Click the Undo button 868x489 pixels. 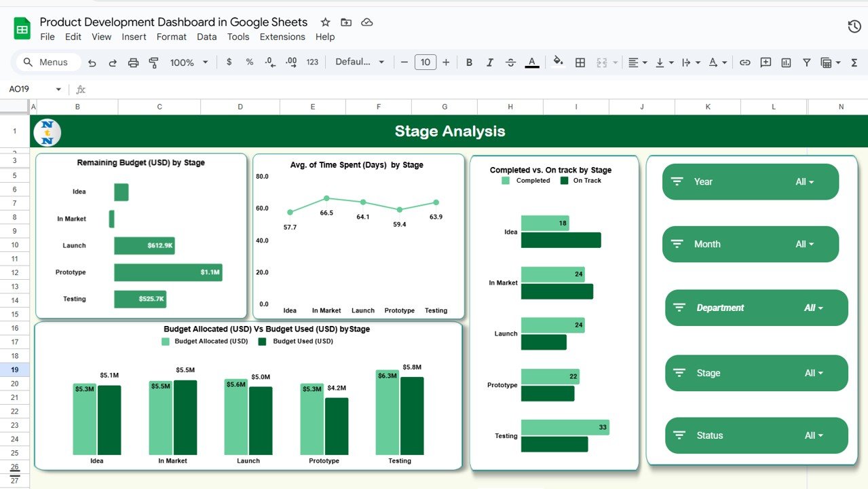tap(92, 62)
